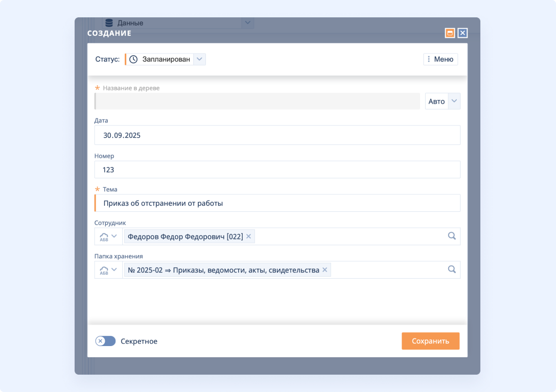Toggle the Секретное switch
The width and height of the screenshot is (556, 392).
[x=106, y=341]
